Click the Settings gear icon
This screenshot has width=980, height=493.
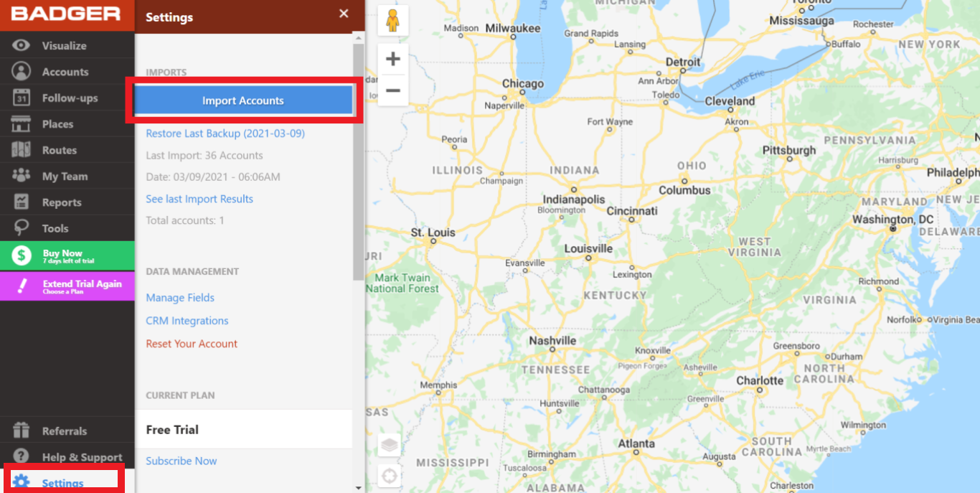coord(22,482)
